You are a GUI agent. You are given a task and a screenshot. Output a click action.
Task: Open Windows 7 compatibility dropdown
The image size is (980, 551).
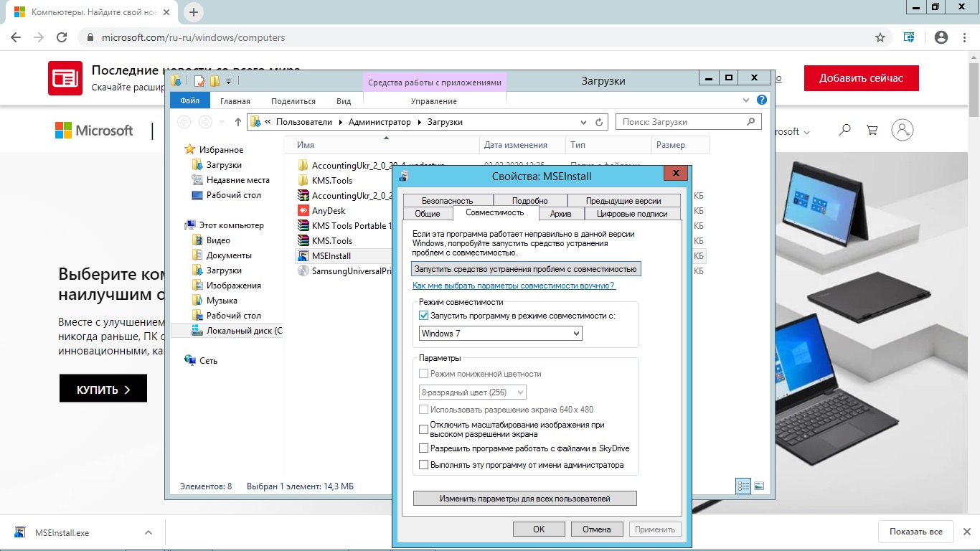point(500,334)
